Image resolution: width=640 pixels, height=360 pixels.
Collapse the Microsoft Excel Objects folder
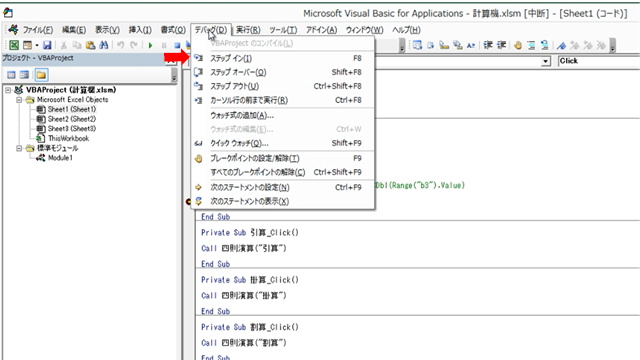click(19, 100)
